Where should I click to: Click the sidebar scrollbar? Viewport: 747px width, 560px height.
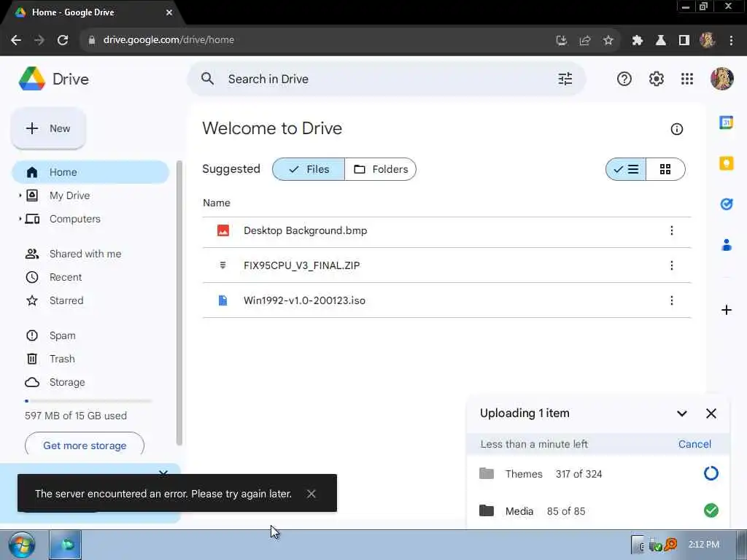point(179,303)
